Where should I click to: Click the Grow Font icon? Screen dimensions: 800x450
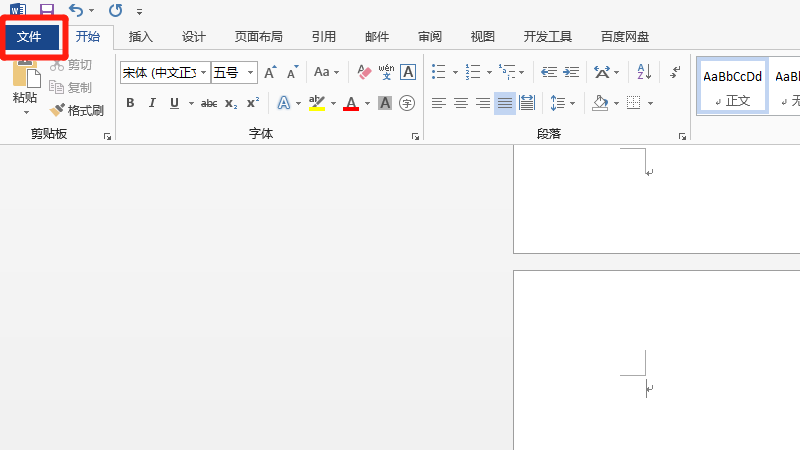[x=270, y=72]
